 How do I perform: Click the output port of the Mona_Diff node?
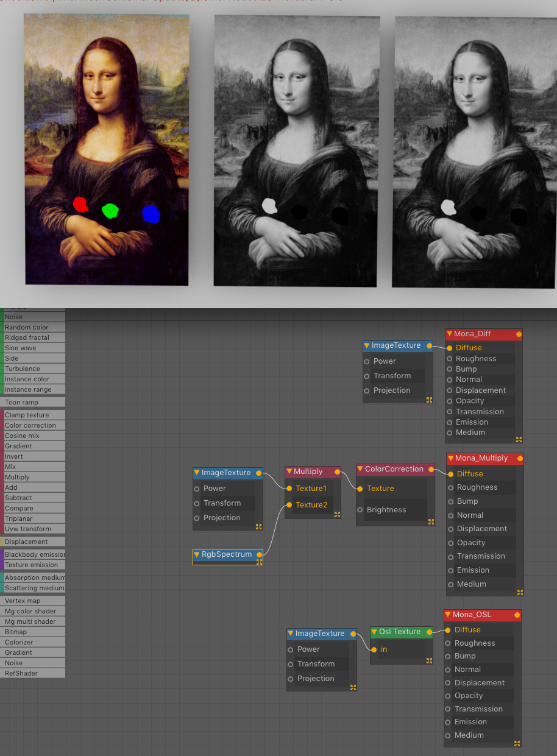(519, 334)
